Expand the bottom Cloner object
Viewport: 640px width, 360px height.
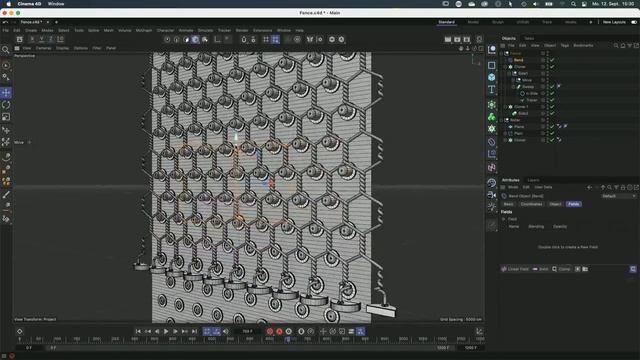click(x=505, y=140)
